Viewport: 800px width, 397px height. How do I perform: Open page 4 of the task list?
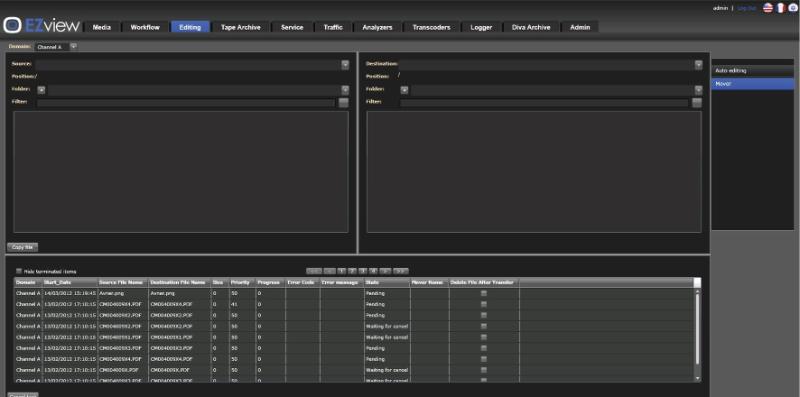374,271
